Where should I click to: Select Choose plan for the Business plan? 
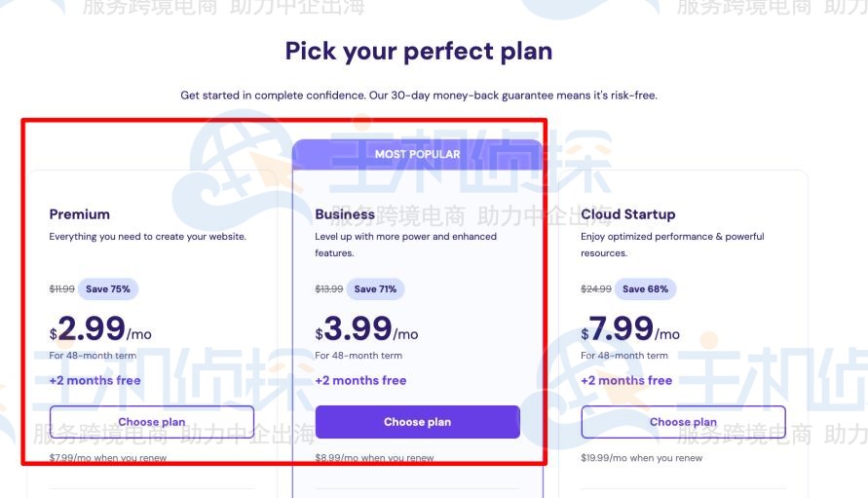(417, 422)
